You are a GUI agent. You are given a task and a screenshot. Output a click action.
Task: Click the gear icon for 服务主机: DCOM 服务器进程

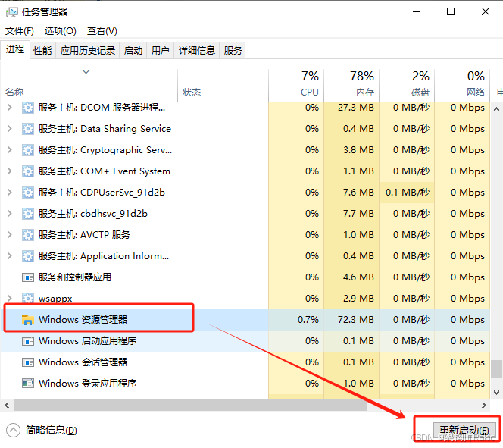28,108
